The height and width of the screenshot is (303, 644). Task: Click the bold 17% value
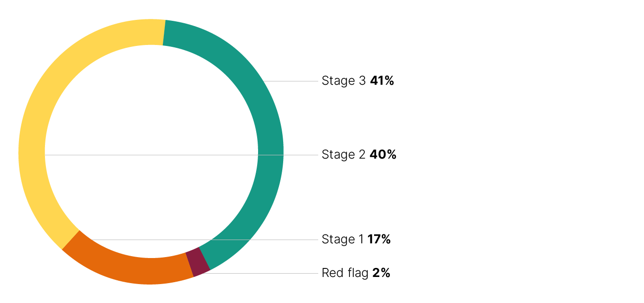click(379, 240)
